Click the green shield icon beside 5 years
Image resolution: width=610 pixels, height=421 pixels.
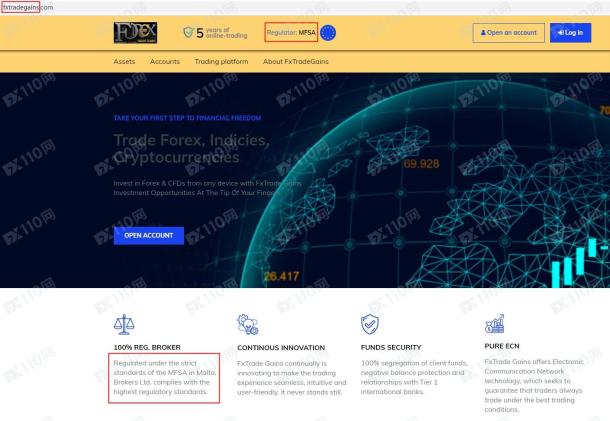click(188, 32)
